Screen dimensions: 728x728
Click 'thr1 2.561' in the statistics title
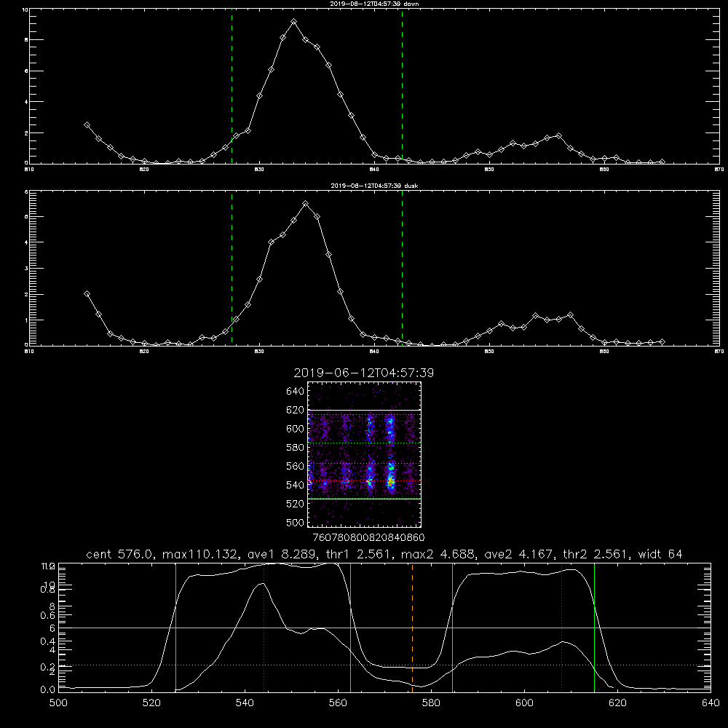click(357, 554)
